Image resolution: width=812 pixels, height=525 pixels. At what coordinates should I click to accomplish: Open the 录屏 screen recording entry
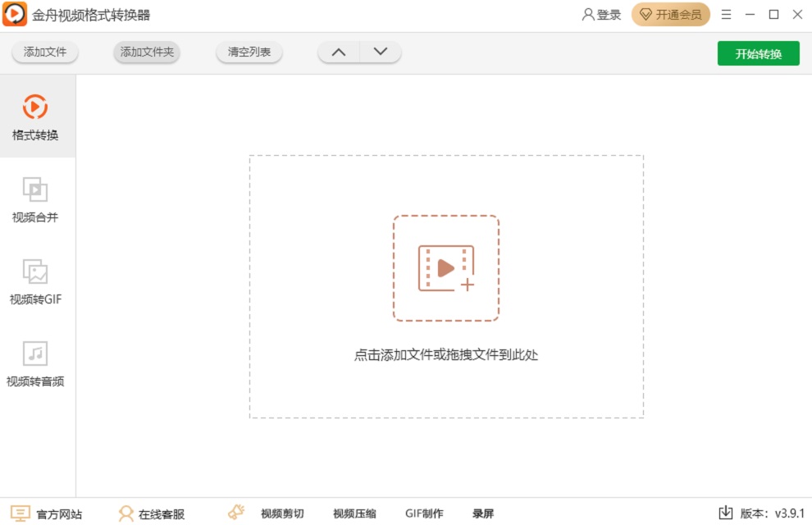coord(482,513)
